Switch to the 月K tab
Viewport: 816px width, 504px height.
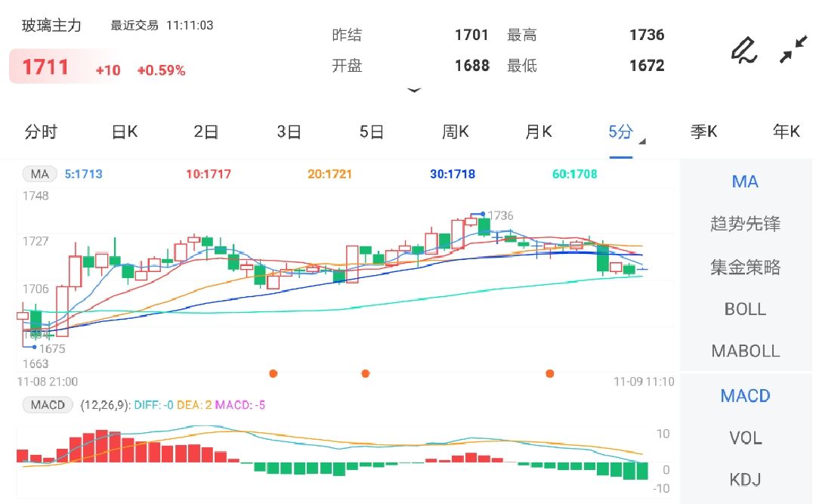[538, 131]
